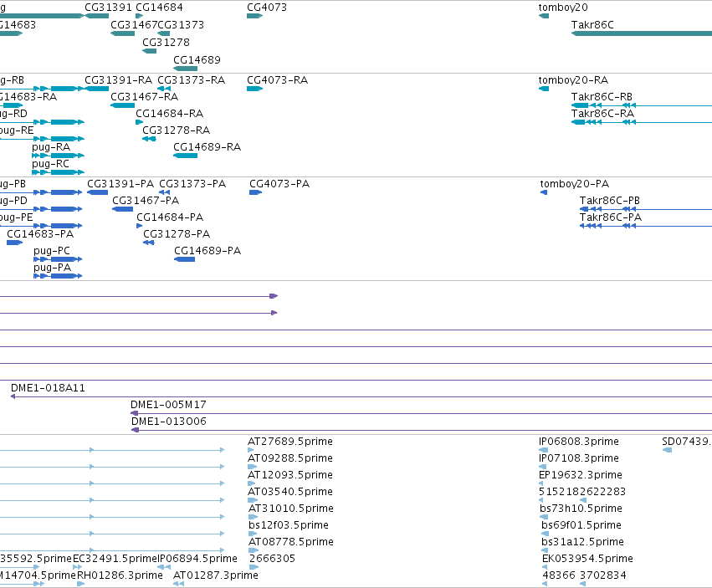Viewport: 712px width, 588px height.
Task: Select the CG14689-RA transcript label
Action: pyautogui.click(x=207, y=147)
